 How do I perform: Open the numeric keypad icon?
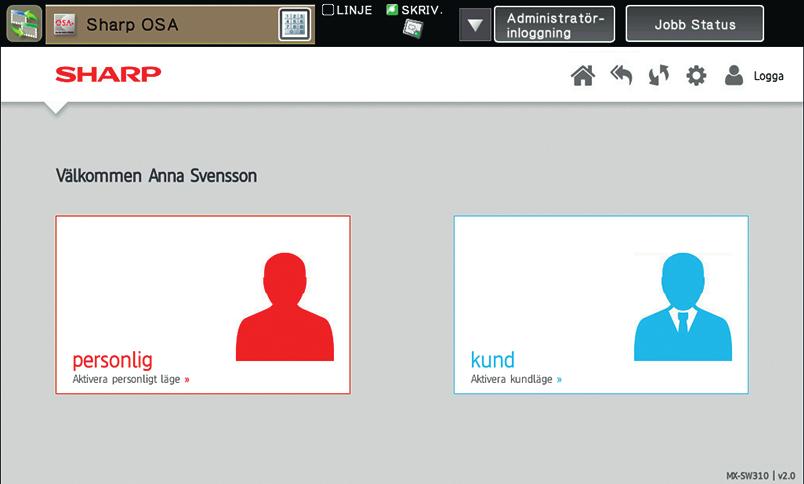(294, 24)
